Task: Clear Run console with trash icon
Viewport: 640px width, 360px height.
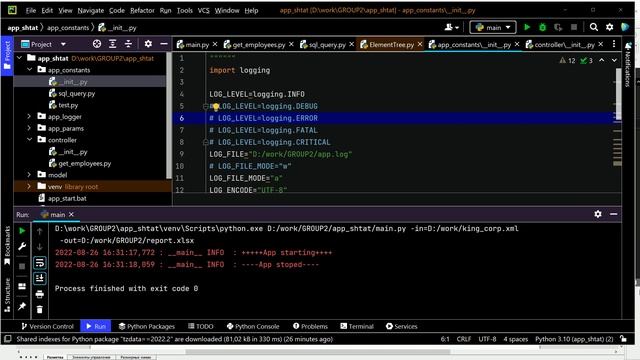Action: (x=40, y=310)
